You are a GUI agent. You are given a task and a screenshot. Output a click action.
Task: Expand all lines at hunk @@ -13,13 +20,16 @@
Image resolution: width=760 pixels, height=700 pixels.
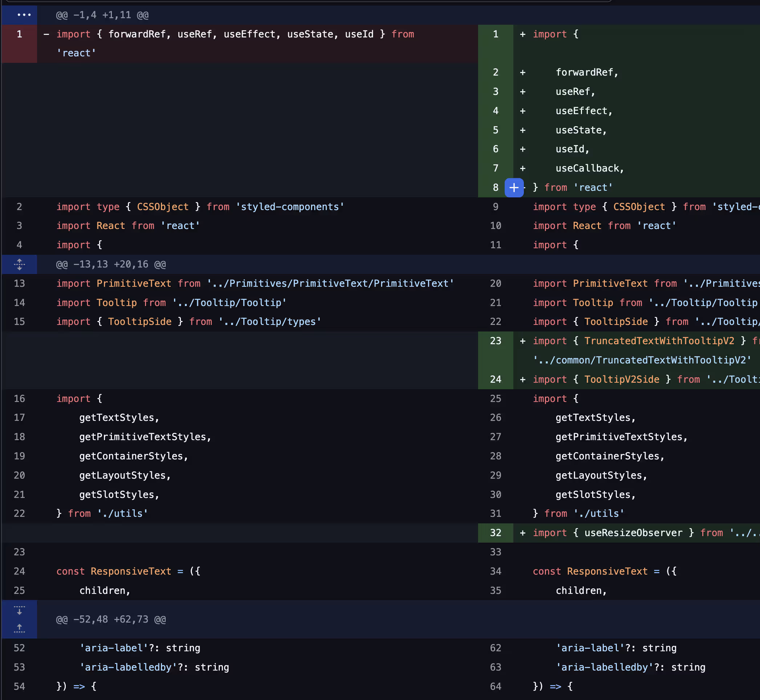click(x=19, y=264)
